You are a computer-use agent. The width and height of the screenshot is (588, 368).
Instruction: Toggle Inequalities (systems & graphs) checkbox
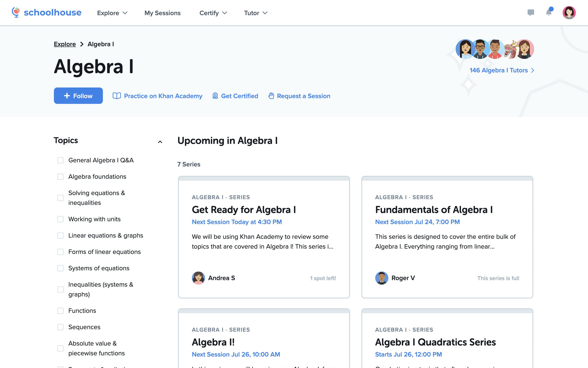point(60,289)
